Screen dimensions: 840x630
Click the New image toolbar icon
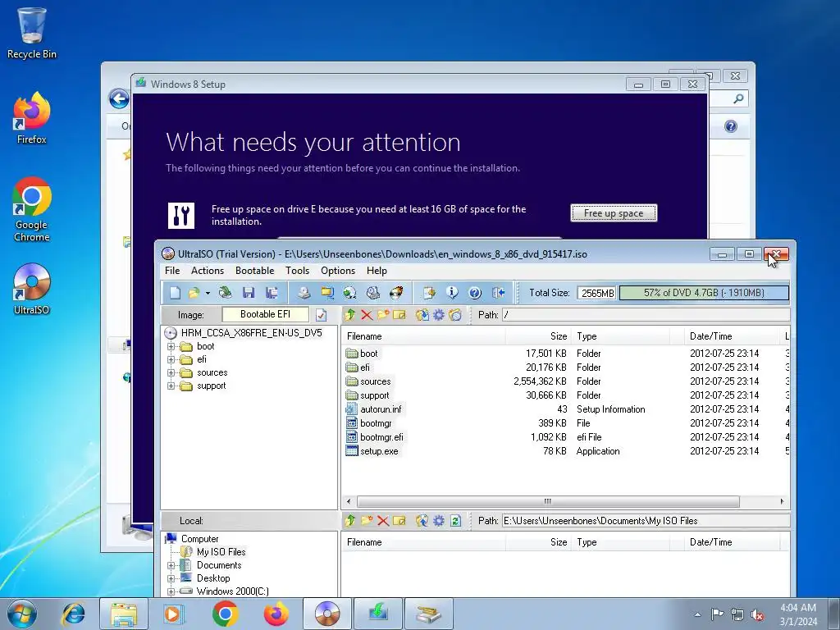pos(176,293)
